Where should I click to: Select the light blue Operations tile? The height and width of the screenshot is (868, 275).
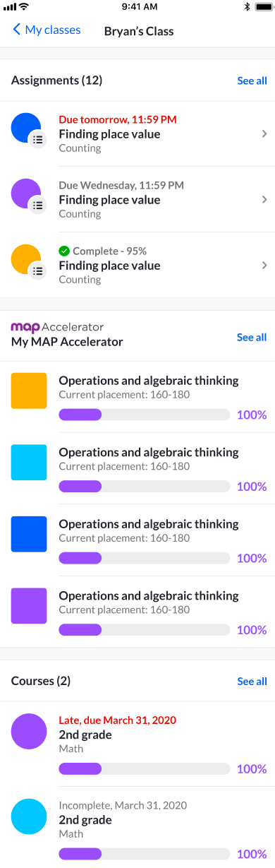(x=29, y=463)
